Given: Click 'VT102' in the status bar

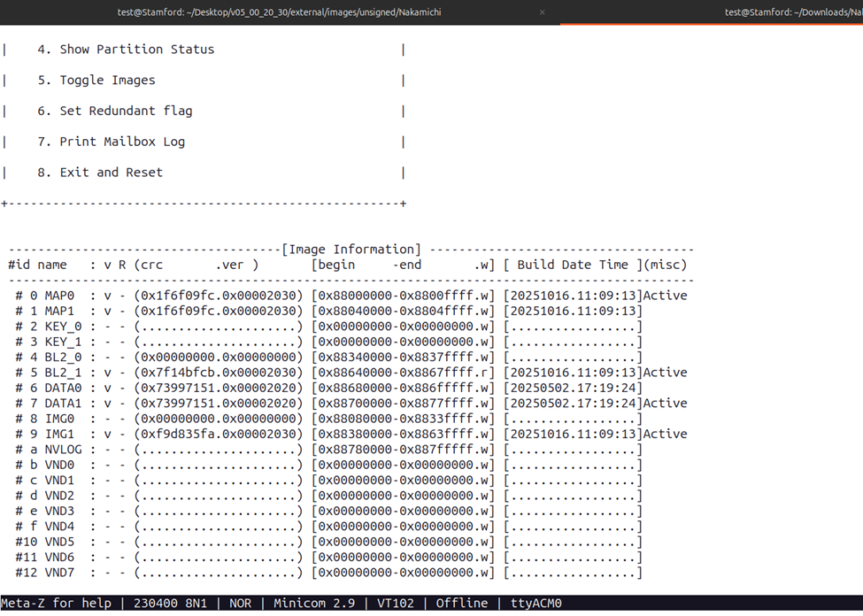Looking at the screenshot, I should tap(395, 604).
